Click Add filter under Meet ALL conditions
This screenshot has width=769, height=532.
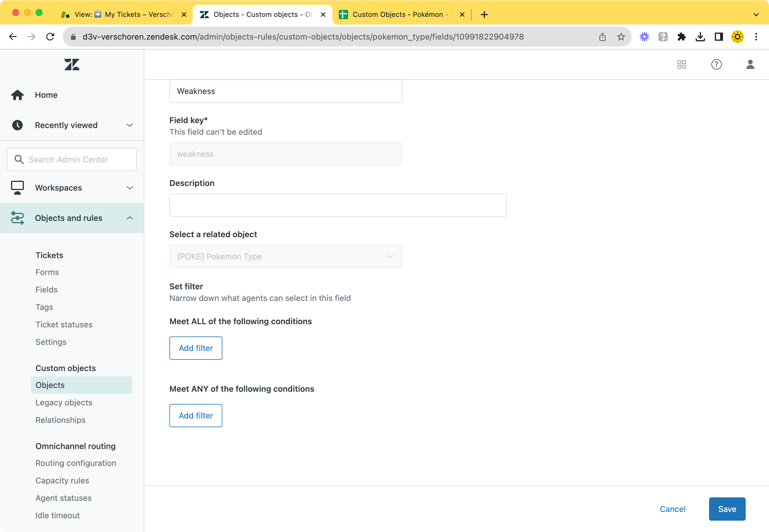pos(195,348)
